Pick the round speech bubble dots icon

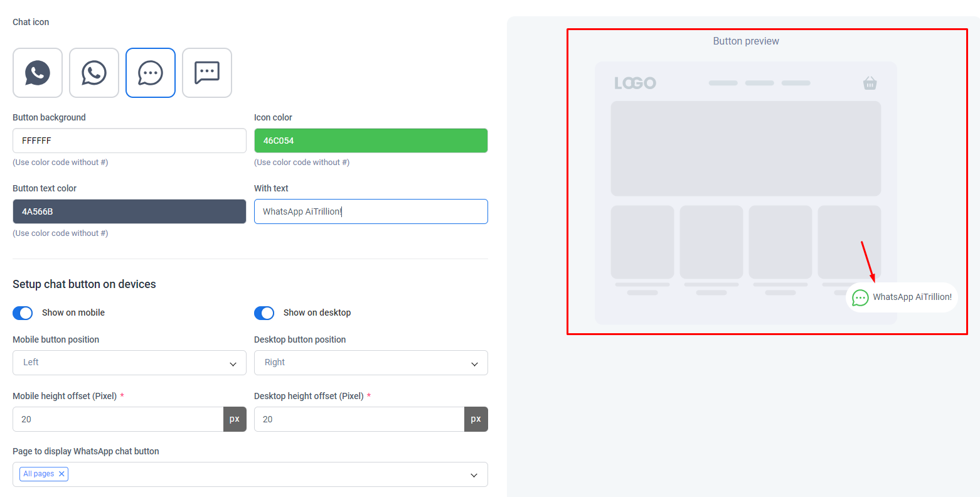click(151, 73)
